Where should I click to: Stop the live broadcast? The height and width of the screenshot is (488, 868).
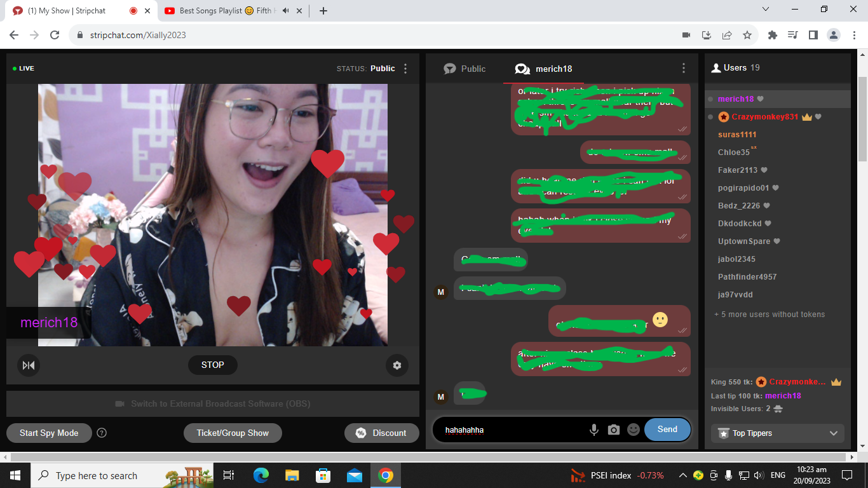(213, 365)
